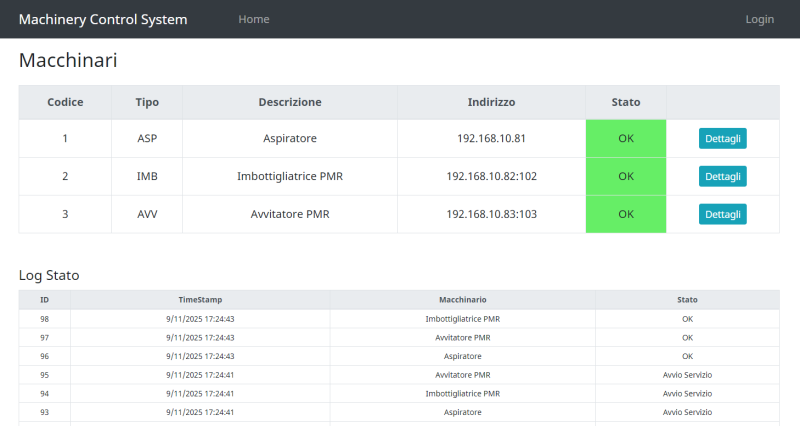
Task: Click the Indirizzo column header
Action: click(x=491, y=102)
